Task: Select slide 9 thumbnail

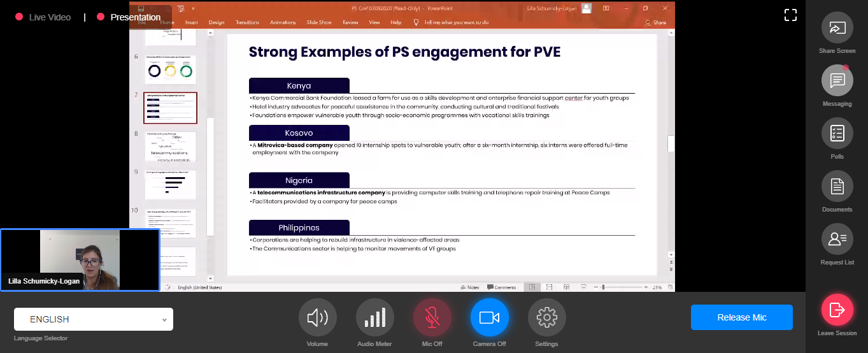Action: 170,185
